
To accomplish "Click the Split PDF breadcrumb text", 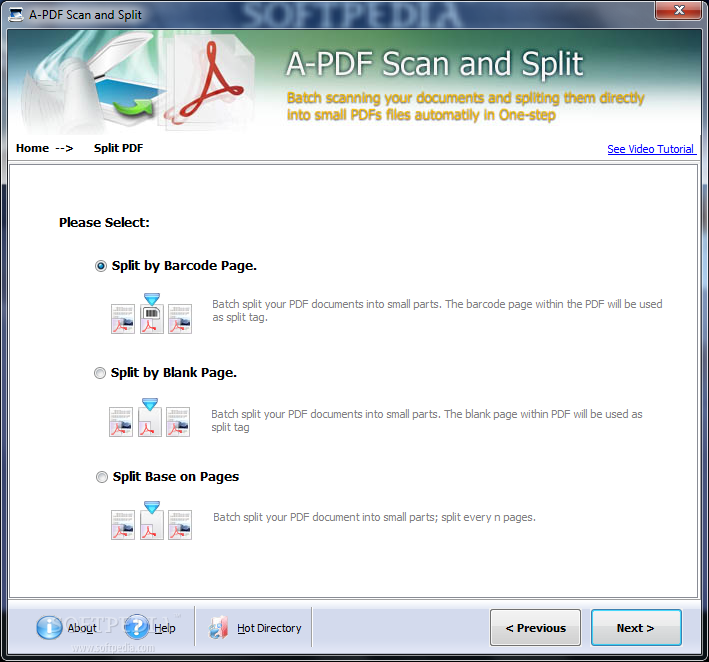I will pos(118,148).
